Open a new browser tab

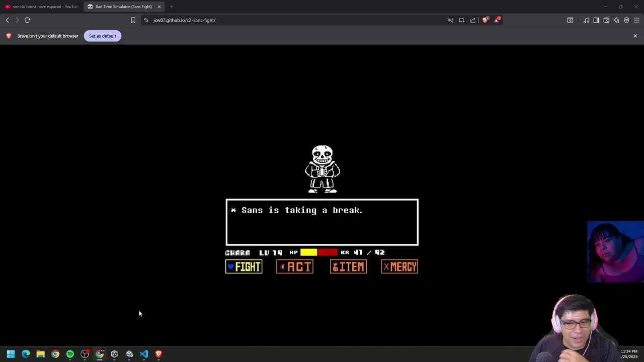click(172, 7)
